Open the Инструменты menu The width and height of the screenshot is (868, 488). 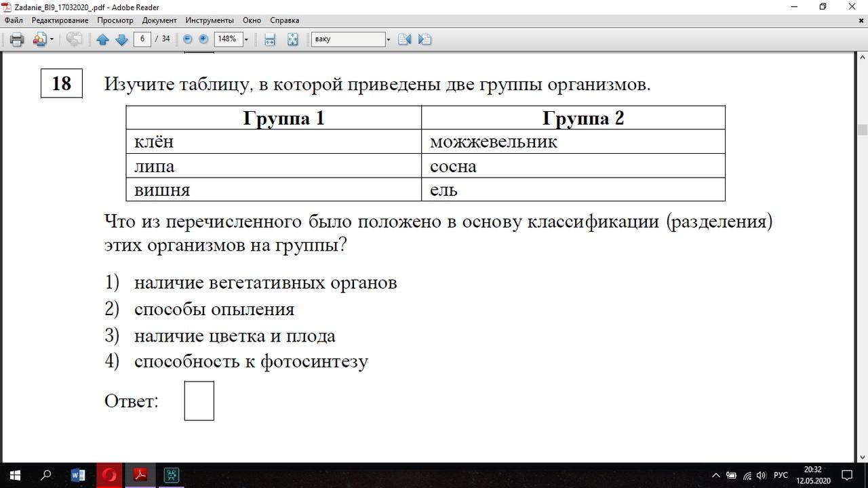click(x=210, y=20)
